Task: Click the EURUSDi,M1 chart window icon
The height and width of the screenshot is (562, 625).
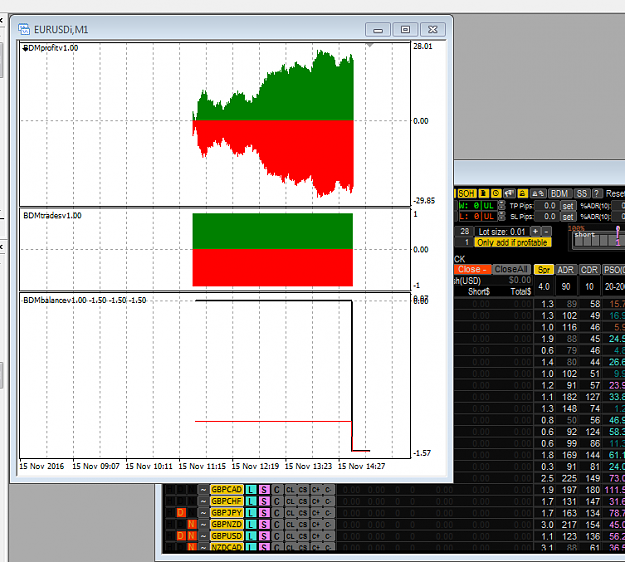Action: coord(24,29)
